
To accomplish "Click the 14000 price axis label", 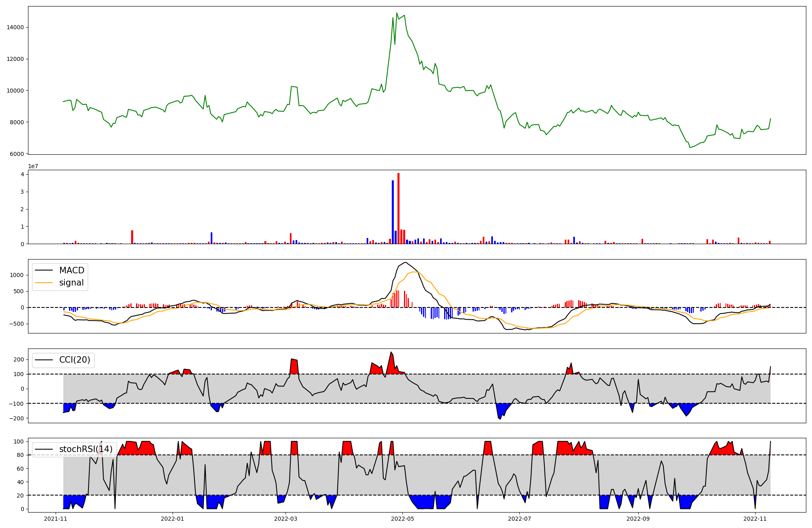I will coord(15,28).
